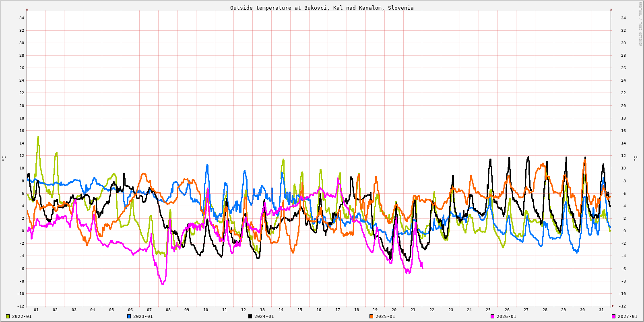The height and width of the screenshot is (322, 644).
Task: Click the chart title about Bukovci temperature
Action: (322, 8)
